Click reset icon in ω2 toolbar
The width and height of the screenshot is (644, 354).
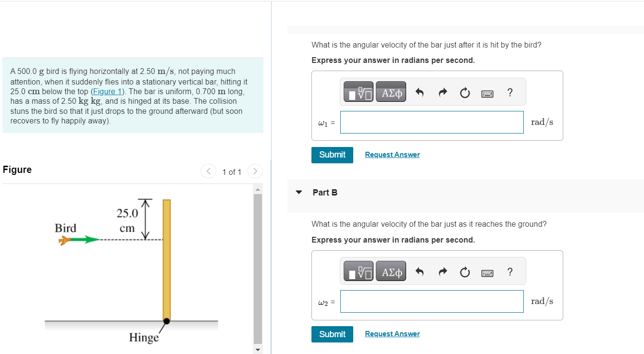click(465, 272)
